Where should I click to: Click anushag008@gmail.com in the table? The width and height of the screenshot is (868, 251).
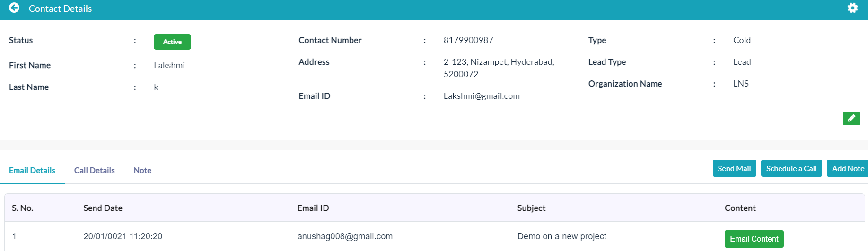pyautogui.click(x=345, y=236)
